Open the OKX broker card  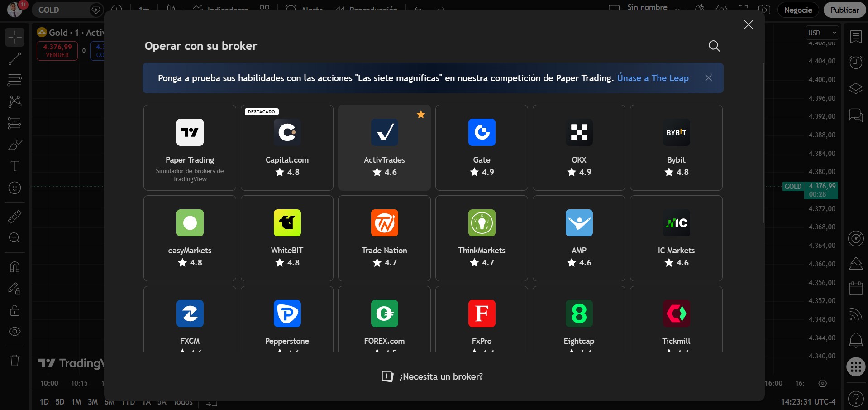(579, 148)
